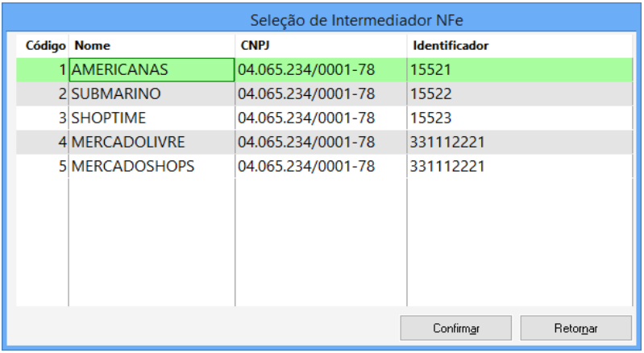Click code 4 in MERCADOLIVRE row
The image size is (644, 353).
[62, 143]
